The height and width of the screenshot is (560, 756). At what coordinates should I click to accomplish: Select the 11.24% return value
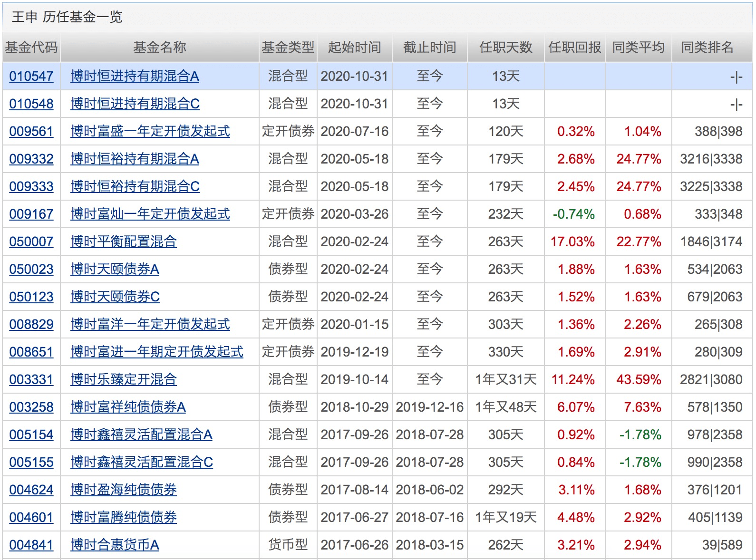573,379
